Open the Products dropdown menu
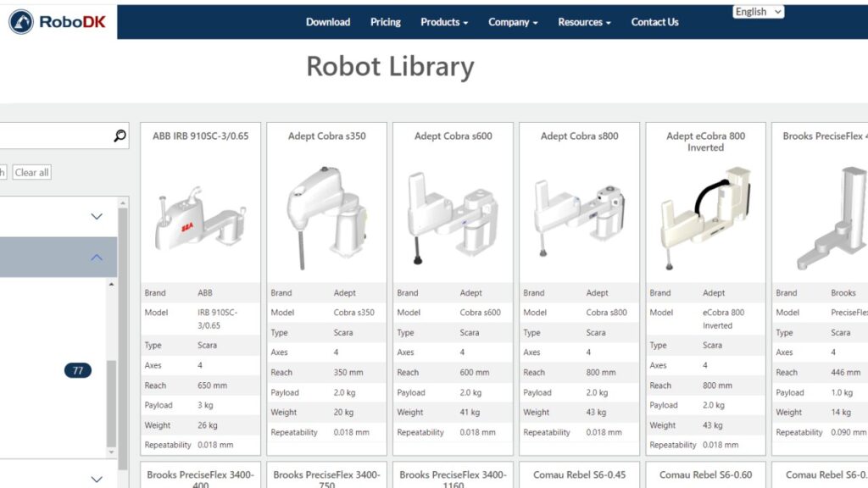 coord(443,22)
